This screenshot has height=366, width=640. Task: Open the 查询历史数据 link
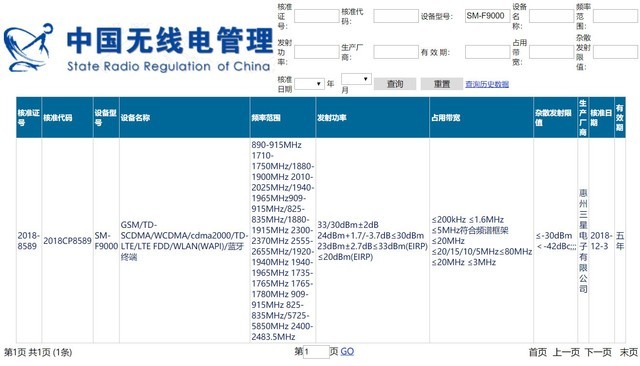click(x=487, y=84)
